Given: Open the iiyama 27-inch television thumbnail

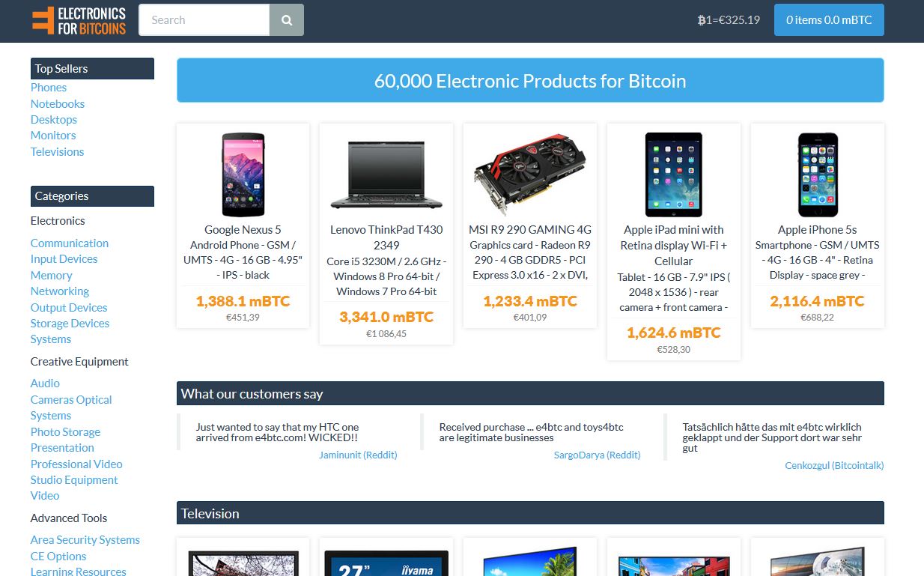Looking at the screenshot, I should point(386,563).
